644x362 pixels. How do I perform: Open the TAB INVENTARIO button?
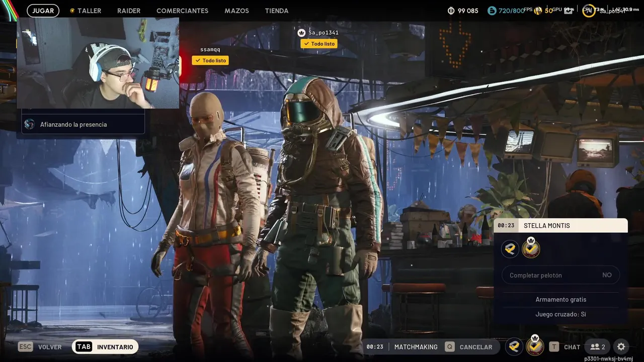105,347
